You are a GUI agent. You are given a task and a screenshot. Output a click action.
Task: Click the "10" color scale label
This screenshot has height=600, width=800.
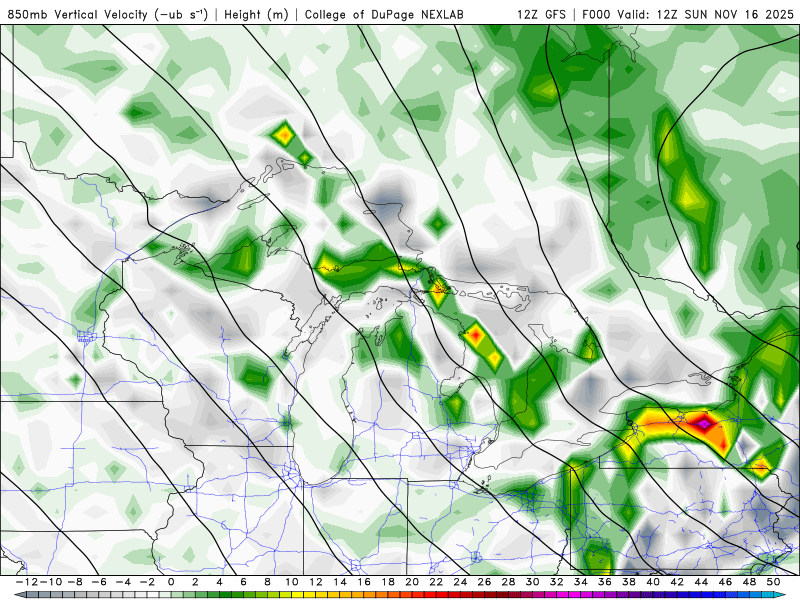click(x=291, y=582)
